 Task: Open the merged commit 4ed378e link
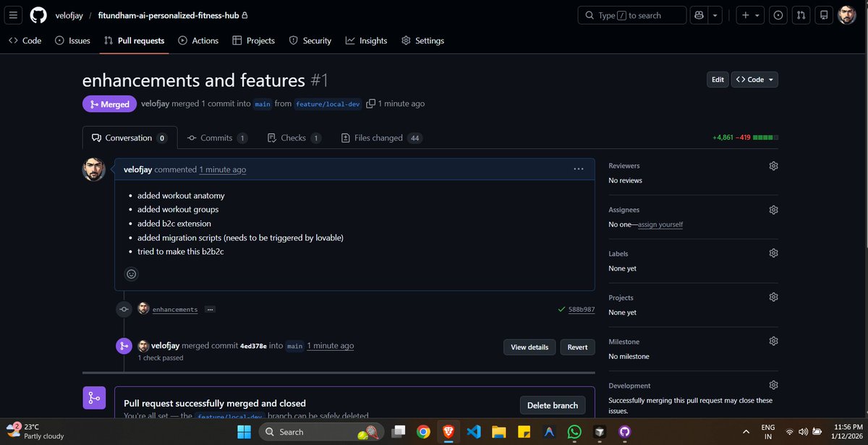pyautogui.click(x=253, y=346)
